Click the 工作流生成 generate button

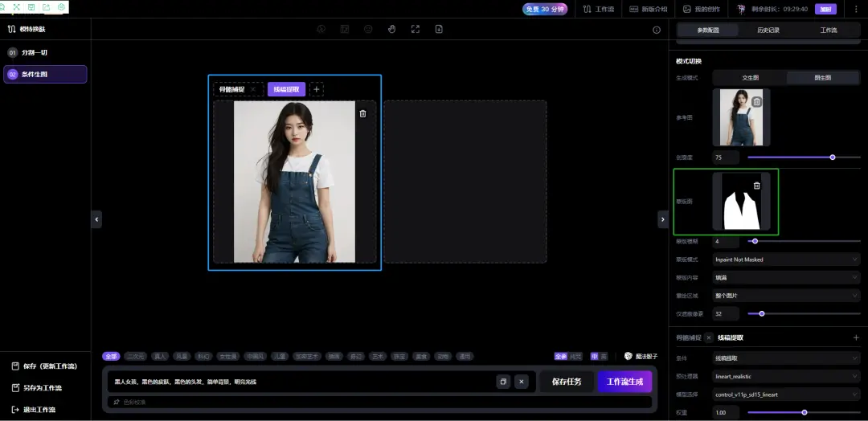tap(624, 382)
